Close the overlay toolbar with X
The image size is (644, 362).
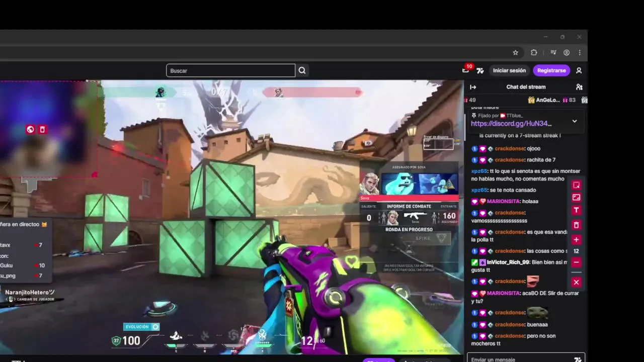[577, 282]
